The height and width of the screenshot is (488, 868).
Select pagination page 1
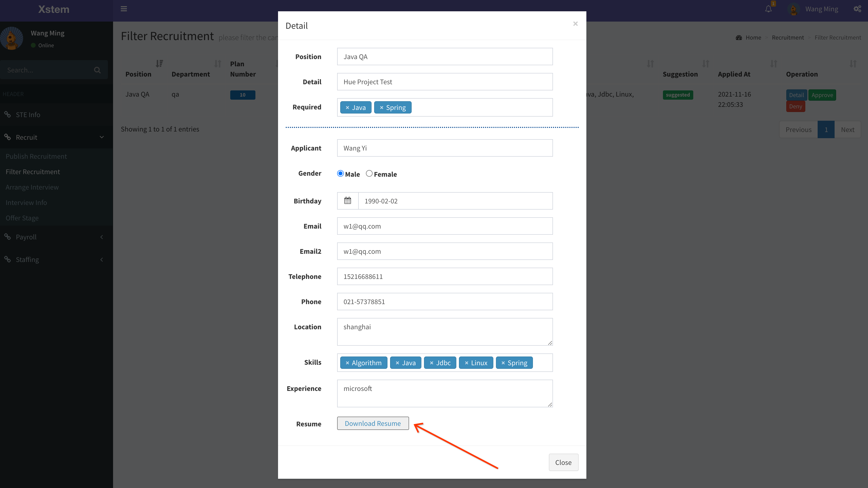tap(826, 130)
